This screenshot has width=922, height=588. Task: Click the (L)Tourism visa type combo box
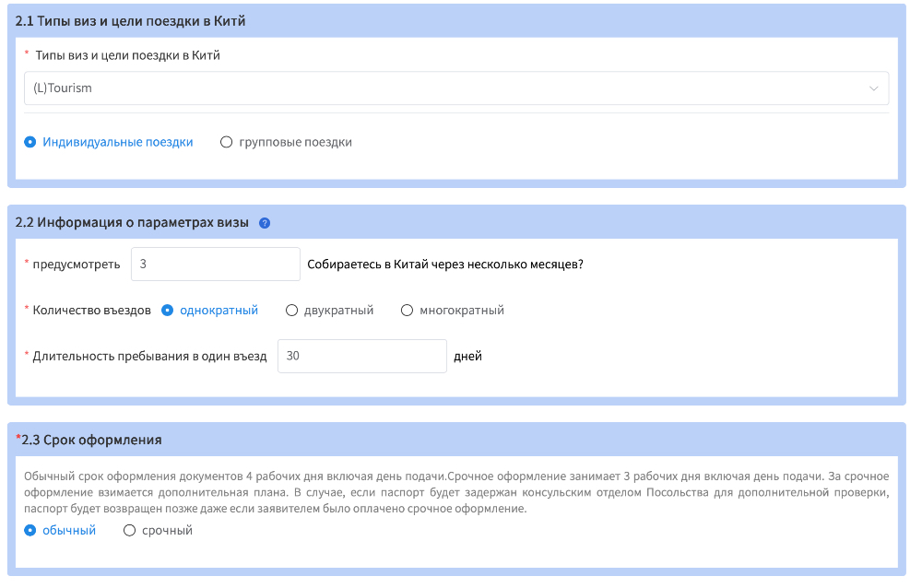point(443,88)
